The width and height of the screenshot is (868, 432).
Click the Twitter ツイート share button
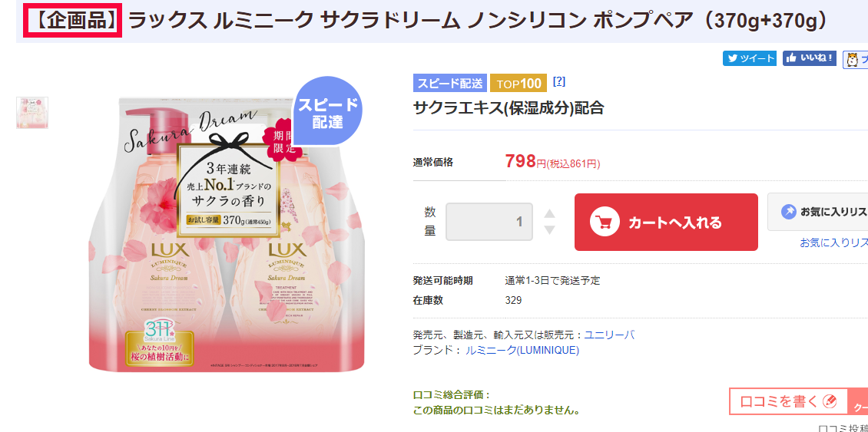point(750,58)
